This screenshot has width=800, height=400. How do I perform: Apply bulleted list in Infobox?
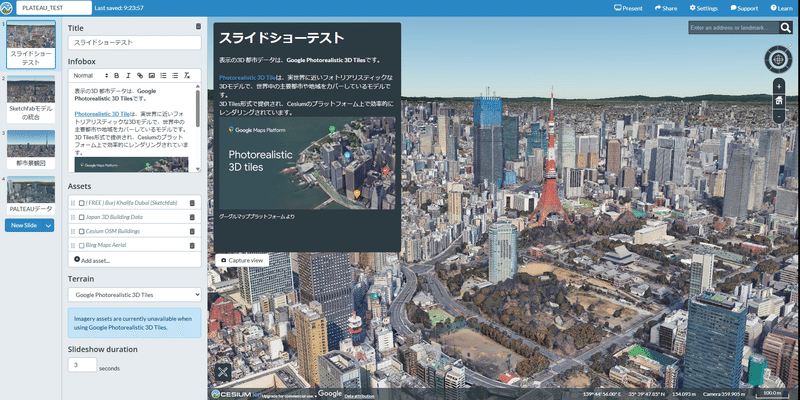175,76
